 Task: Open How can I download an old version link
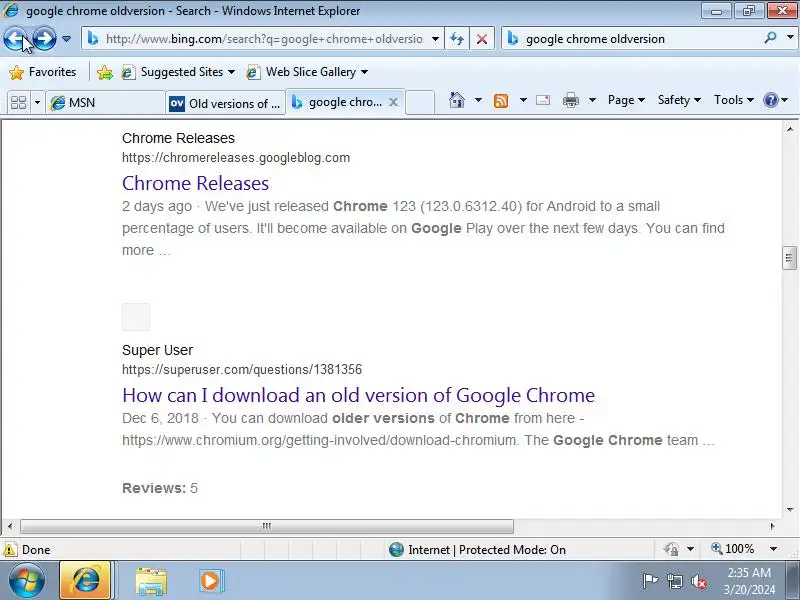tap(359, 395)
